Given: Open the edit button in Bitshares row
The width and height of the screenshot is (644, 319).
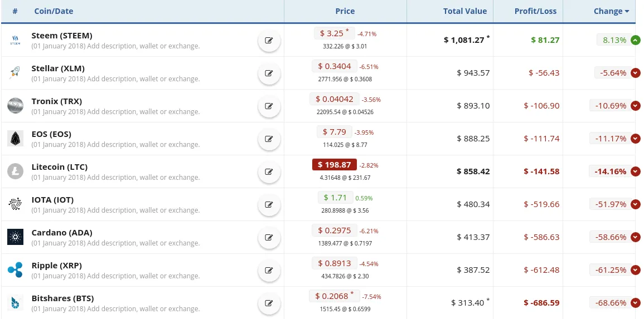Looking at the screenshot, I should point(269,303).
